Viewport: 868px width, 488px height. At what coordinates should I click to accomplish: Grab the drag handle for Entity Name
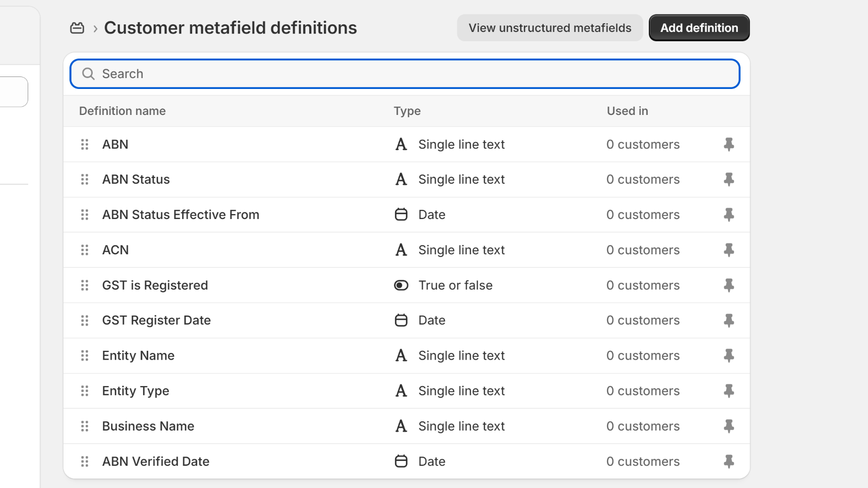coord(85,356)
